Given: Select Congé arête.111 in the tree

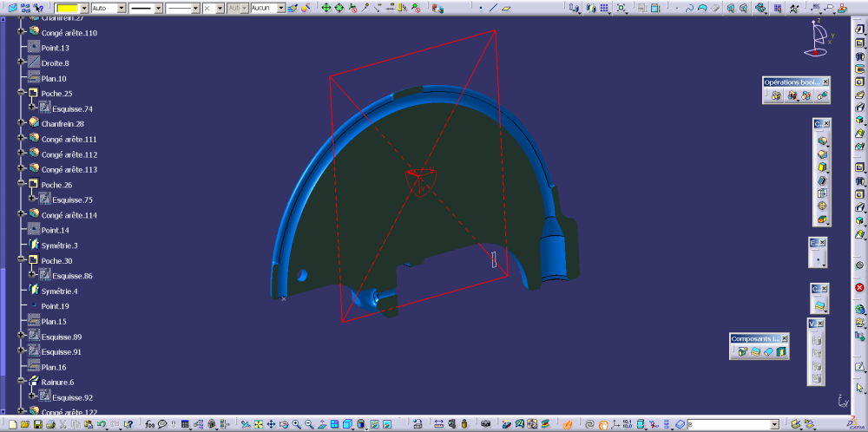Looking at the screenshot, I should click(69, 139).
